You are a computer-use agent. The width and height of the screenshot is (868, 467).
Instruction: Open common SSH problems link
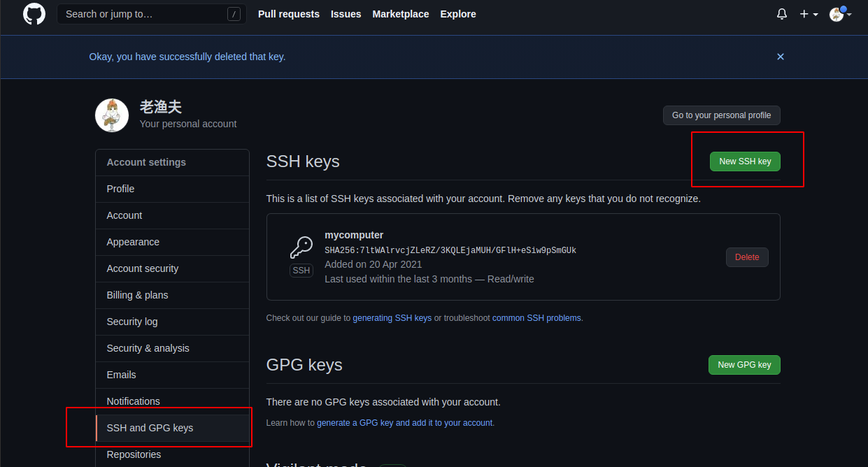[536, 318]
